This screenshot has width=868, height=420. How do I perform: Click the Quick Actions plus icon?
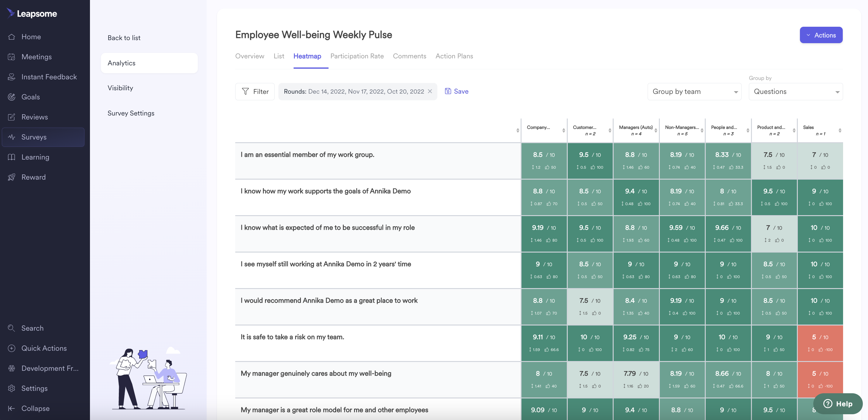click(12, 348)
